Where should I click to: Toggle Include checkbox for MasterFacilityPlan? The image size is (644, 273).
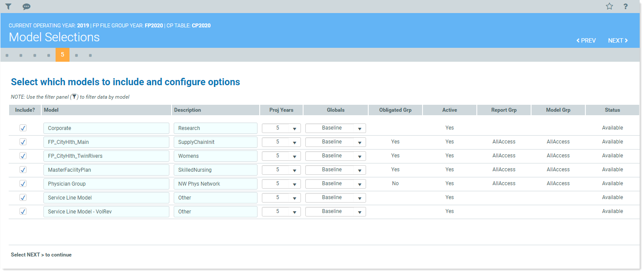pos(23,170)
